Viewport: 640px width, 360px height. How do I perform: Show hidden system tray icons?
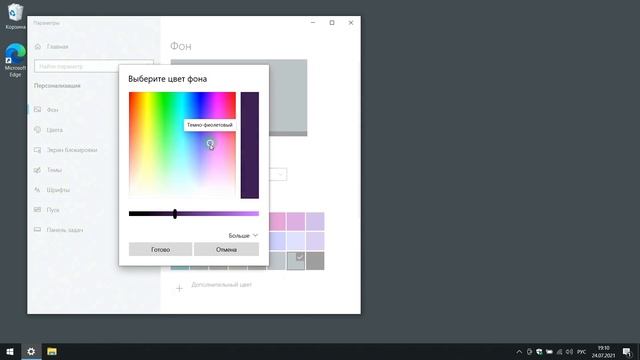pyautogui.click(x=519, y=352)
